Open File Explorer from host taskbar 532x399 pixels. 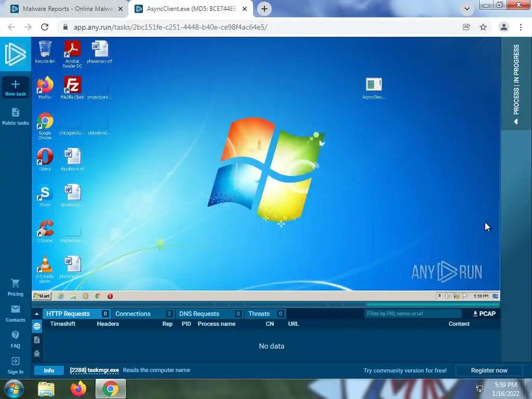(x=46, y=389)
